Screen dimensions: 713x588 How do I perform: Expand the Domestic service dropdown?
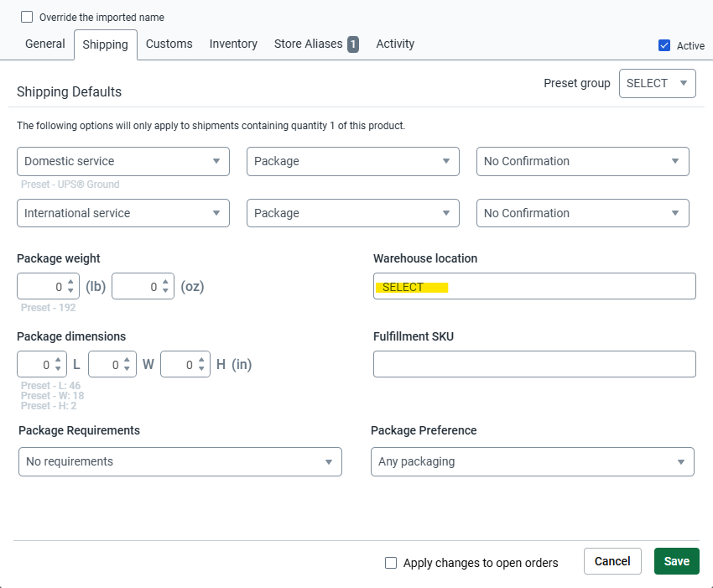click(122, 161)
